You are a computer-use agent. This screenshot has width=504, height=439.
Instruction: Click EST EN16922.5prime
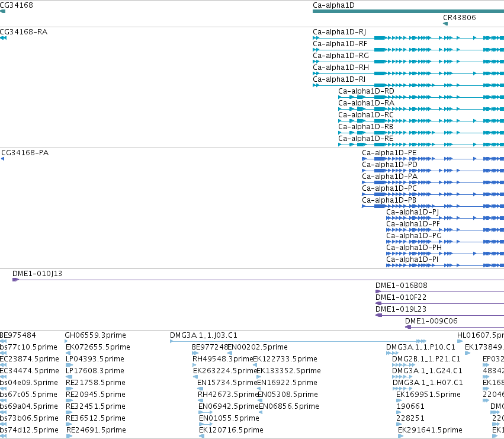click(x=287, y=383)
